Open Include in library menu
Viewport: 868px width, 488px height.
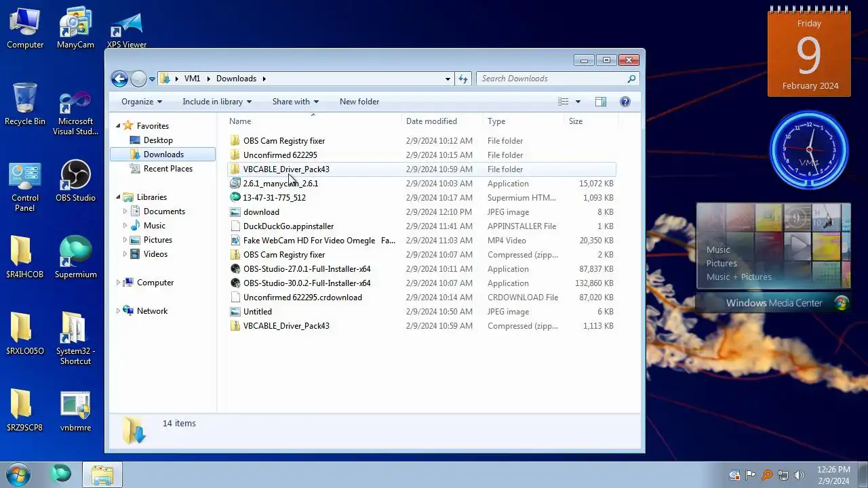point(217,102)
